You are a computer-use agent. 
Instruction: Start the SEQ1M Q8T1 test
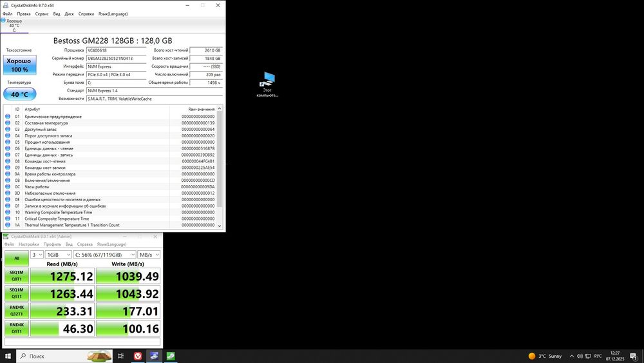tap(17, 276)
